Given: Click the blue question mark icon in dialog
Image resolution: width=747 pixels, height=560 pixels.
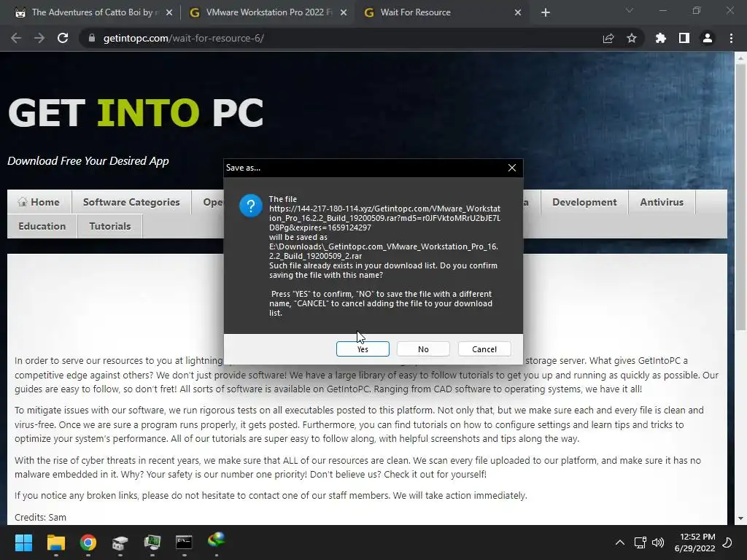Looking at the screenshot, I should (251, 206).
